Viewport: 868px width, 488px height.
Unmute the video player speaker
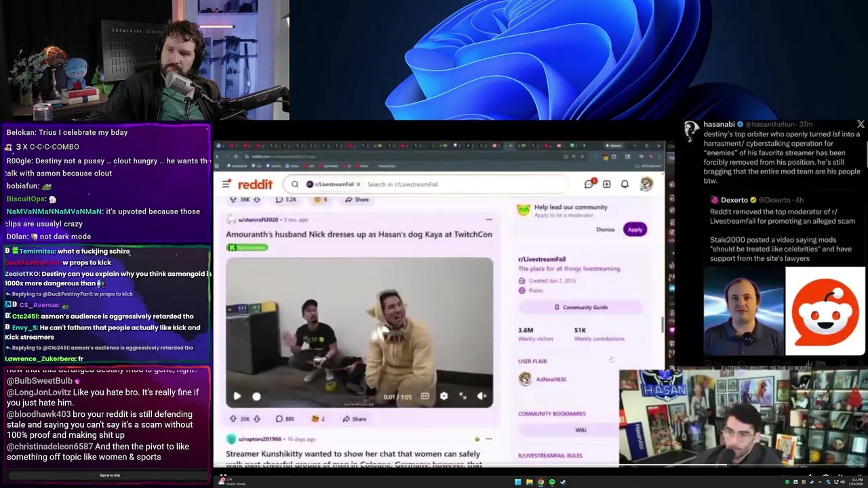tap(482, 396)
